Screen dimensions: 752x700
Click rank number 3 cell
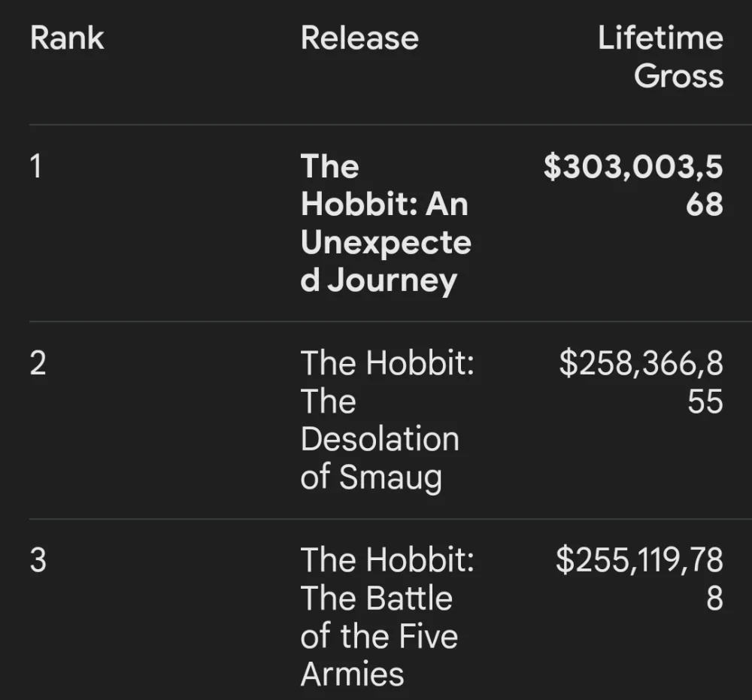38,559
